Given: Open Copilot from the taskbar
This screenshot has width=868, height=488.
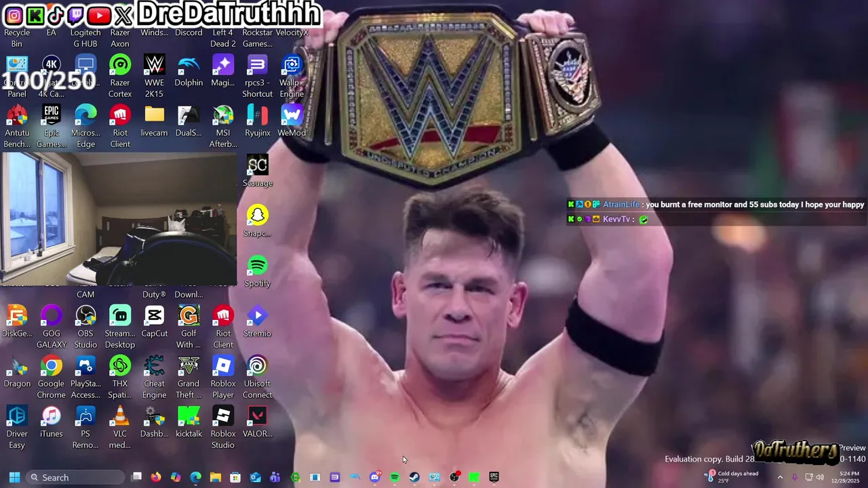Looking at the screenshot, I should [176, 477].
